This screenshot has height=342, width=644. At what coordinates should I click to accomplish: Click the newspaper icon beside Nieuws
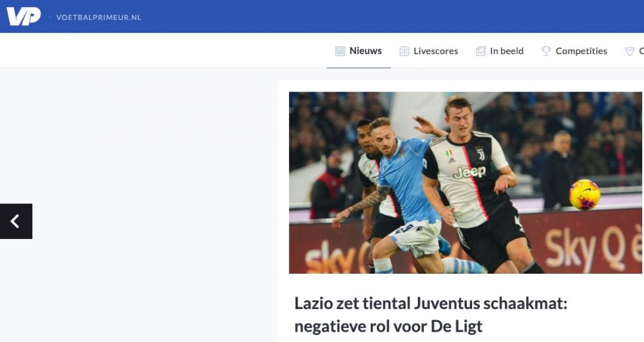coord(340,51)
